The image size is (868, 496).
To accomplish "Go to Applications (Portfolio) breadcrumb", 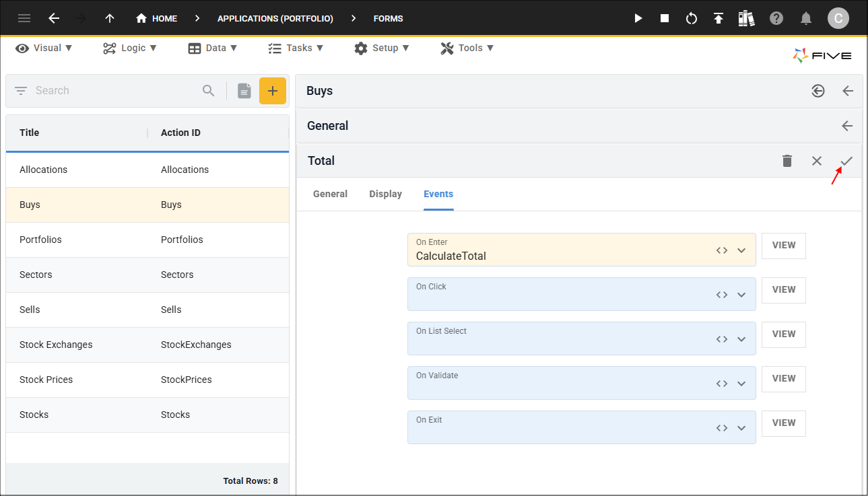I will (275, 18).
